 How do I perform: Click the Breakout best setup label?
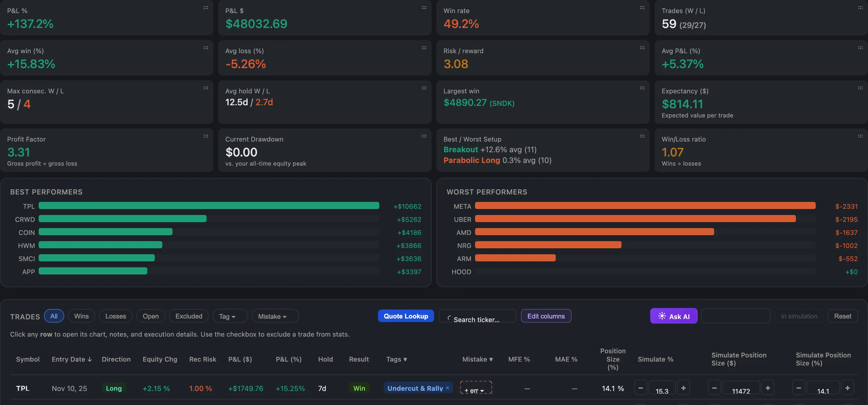coord(461,150)
